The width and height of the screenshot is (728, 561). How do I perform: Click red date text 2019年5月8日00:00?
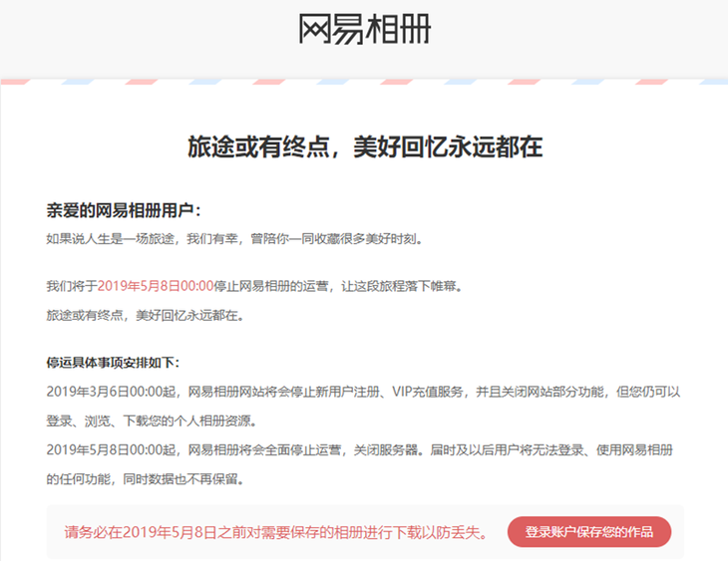(x=155, y=286)
